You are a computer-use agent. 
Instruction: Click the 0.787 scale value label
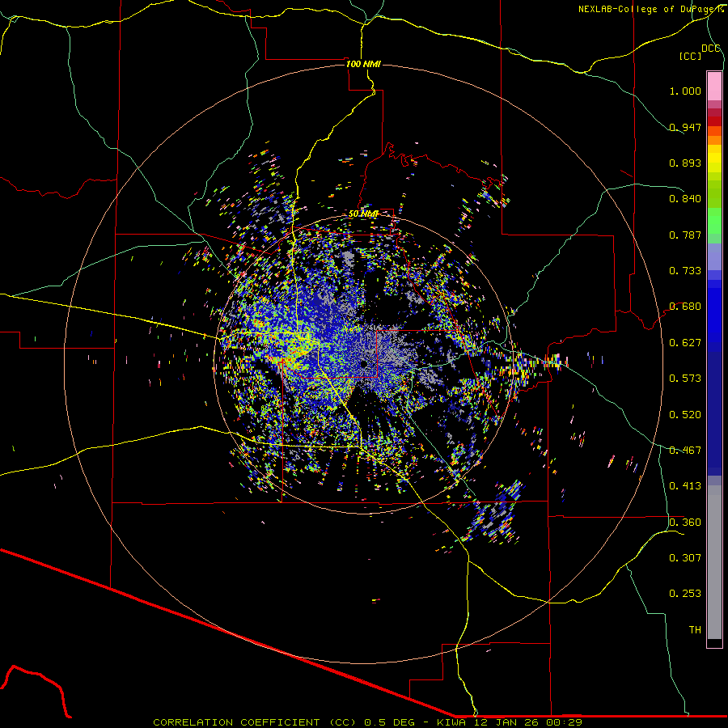coord(685,235)
